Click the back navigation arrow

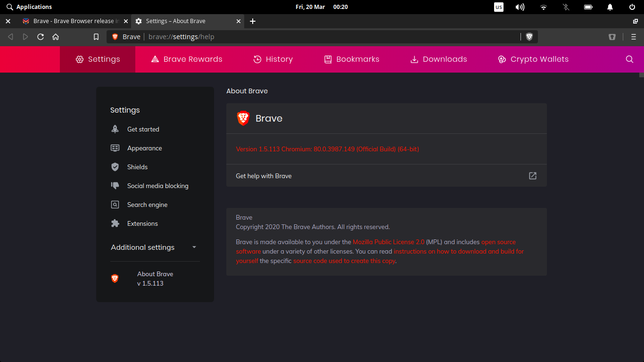[10, 37]
